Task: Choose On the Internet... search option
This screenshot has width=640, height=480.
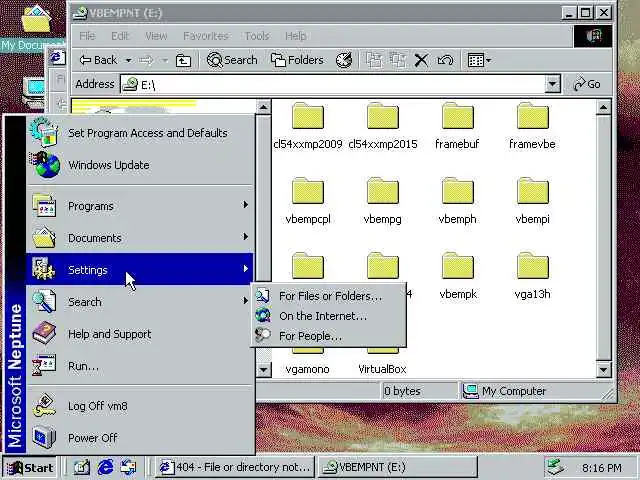Action: 329,316
